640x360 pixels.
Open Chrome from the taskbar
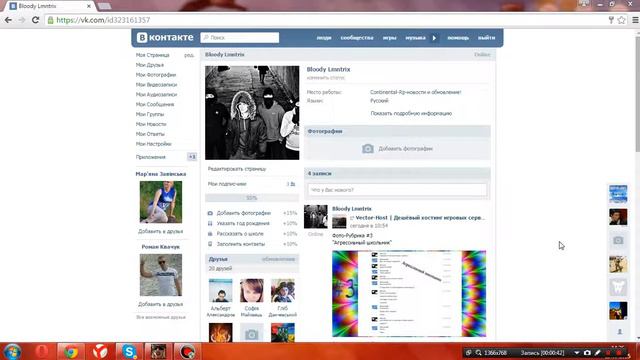[x=71, y=352]
